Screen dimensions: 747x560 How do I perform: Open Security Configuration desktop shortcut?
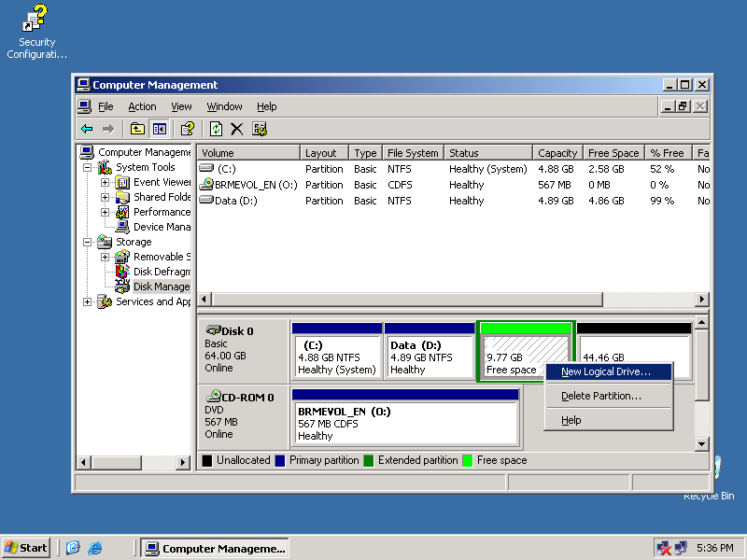click(36, 32)
